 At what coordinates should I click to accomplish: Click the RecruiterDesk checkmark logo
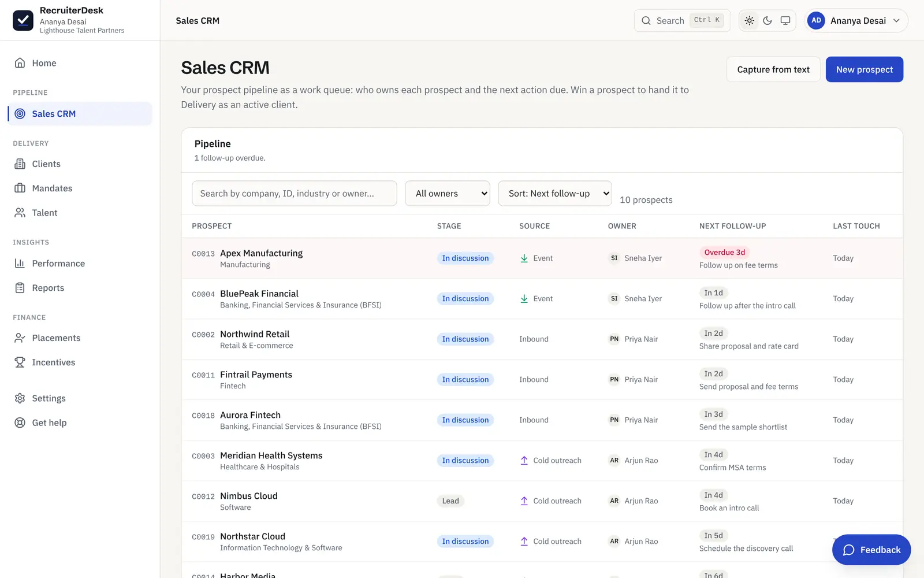[23, 20]
